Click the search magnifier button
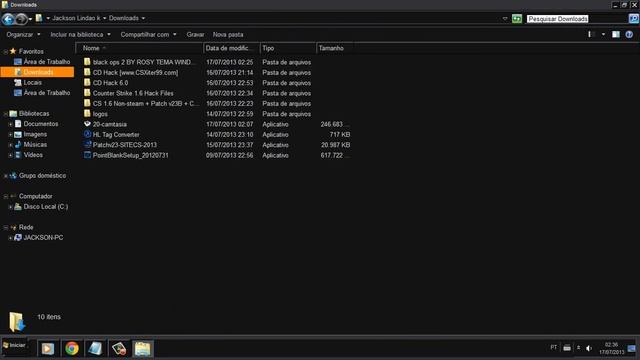The width and height of the screenshot is (640, 360). pyautogui.click(x=633, y=19)
